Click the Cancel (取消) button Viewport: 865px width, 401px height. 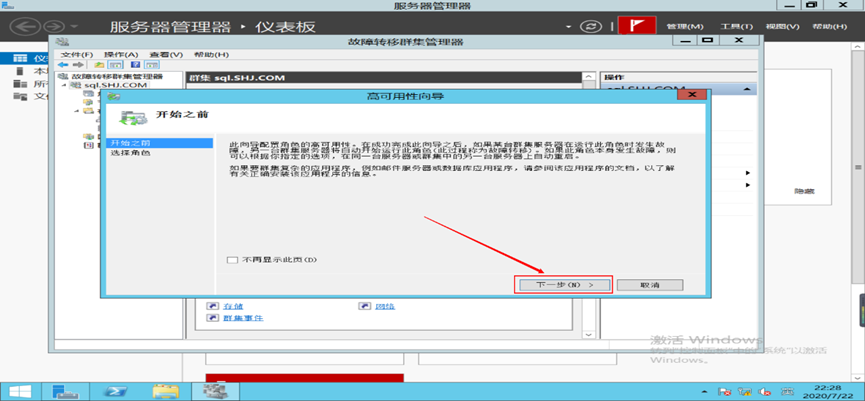[650, 285]
